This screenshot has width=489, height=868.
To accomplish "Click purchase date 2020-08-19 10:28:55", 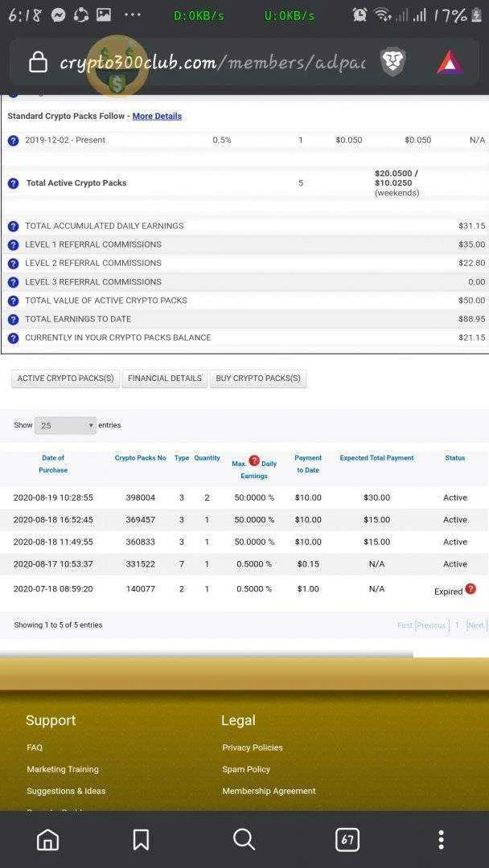I will [x=53, y=497].
